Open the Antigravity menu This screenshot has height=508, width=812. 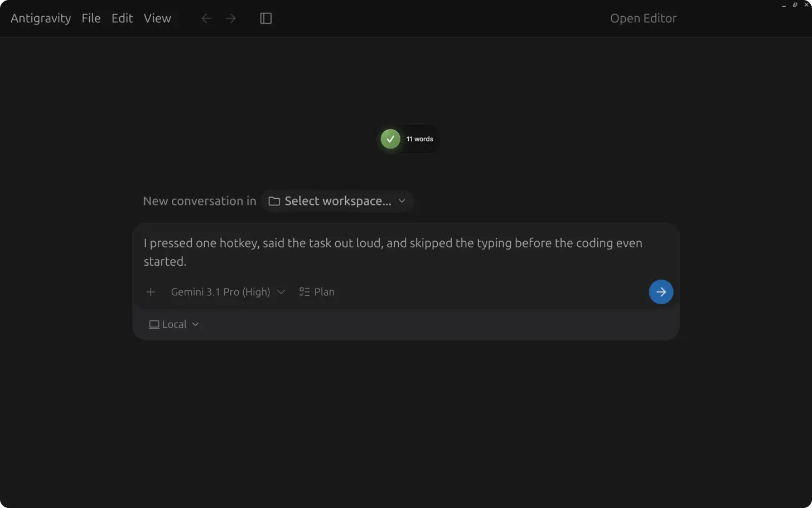point(41,18)
